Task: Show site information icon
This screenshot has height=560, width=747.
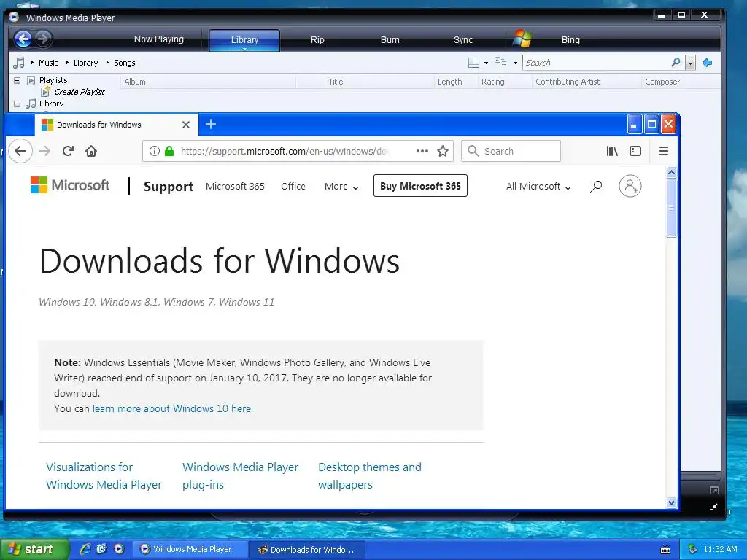Action: [x=155, y=151]
